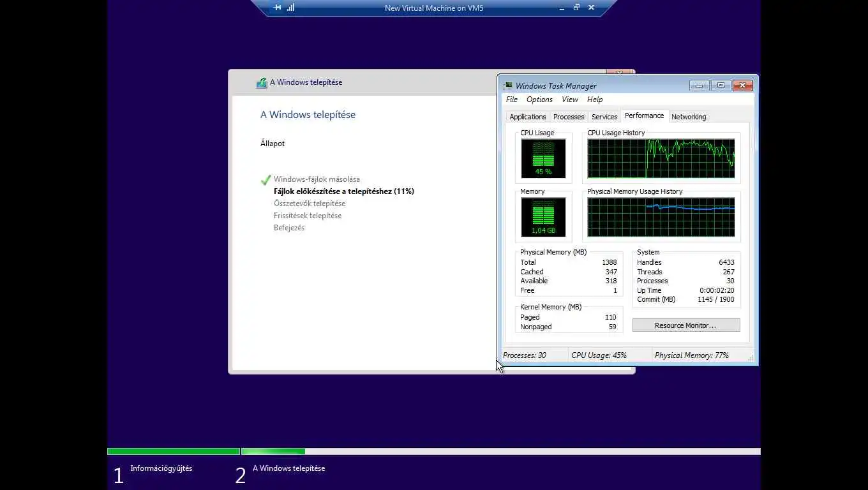Image resolution: width=868 pixels, height=490 pixels.
Task: Click the Threads value 267
Action: pyautogui.click(x=728, y=272)
